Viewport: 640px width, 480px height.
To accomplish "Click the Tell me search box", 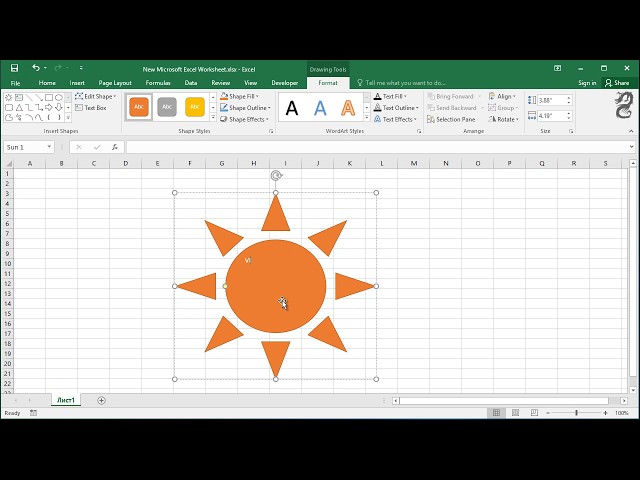I will (x=401, y=83).
